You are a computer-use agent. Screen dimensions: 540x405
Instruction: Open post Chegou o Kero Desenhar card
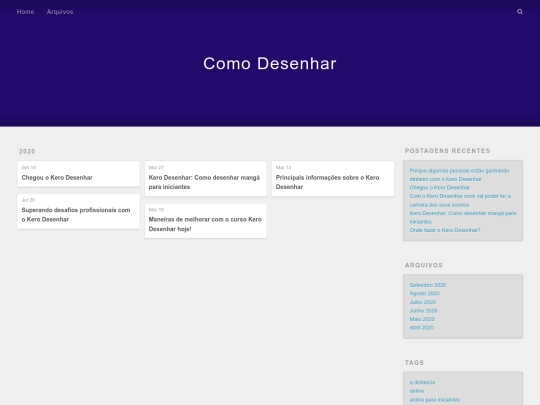79,174
